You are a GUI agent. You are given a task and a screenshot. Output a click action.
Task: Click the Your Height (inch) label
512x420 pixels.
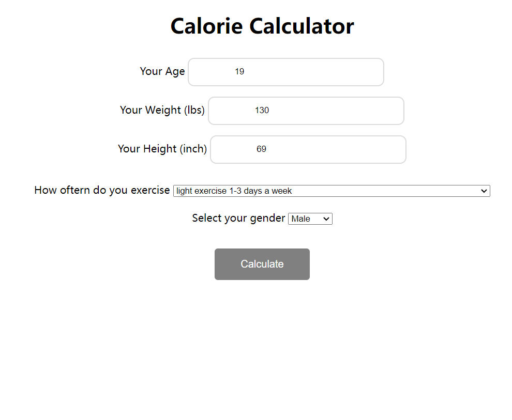coord(162,149)
